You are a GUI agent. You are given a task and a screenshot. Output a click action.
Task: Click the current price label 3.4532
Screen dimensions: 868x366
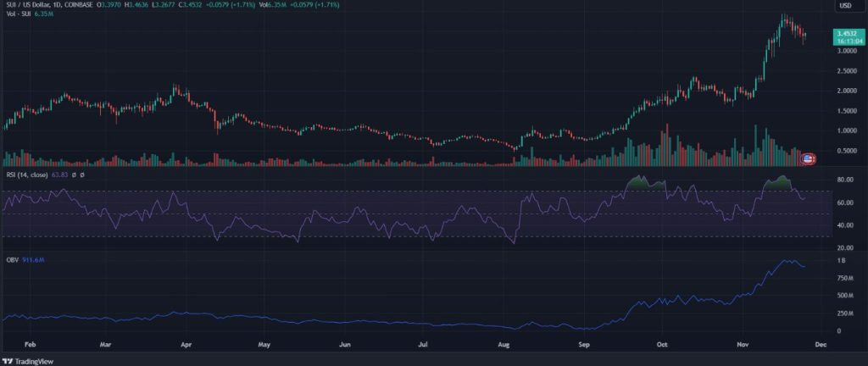(x=848, y=34)
